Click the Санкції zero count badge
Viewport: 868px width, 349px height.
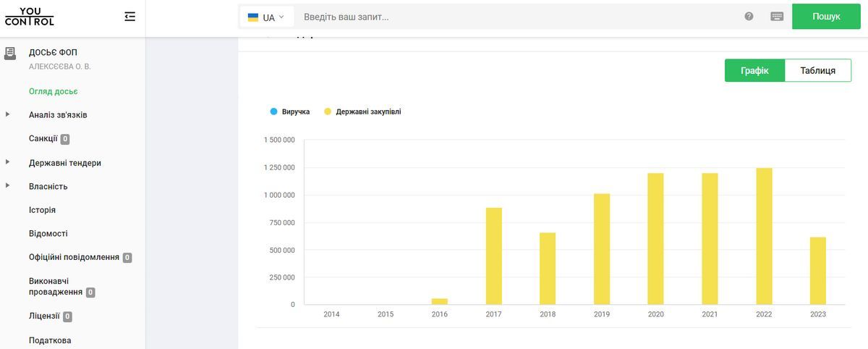(65, 139)
